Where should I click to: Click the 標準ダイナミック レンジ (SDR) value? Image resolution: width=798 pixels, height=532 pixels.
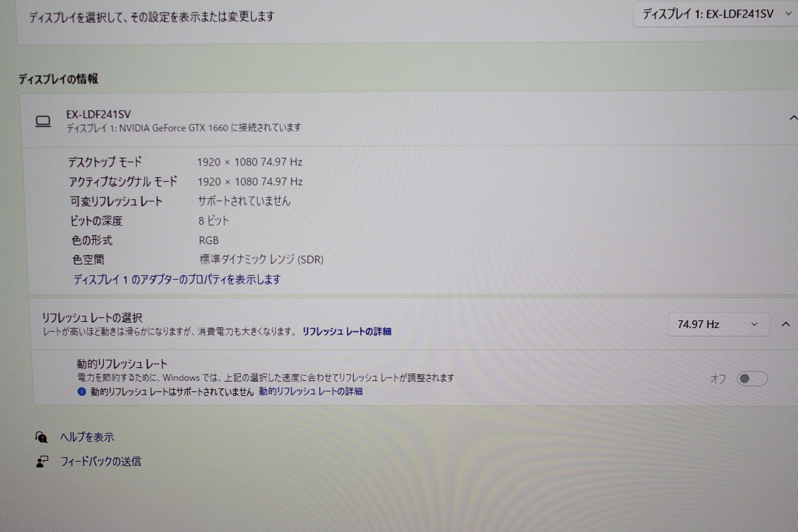tap(261, 260)
